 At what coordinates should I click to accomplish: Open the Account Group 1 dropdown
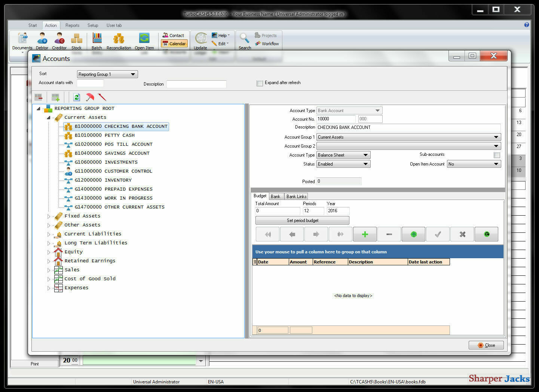click(x=409, y=137)
